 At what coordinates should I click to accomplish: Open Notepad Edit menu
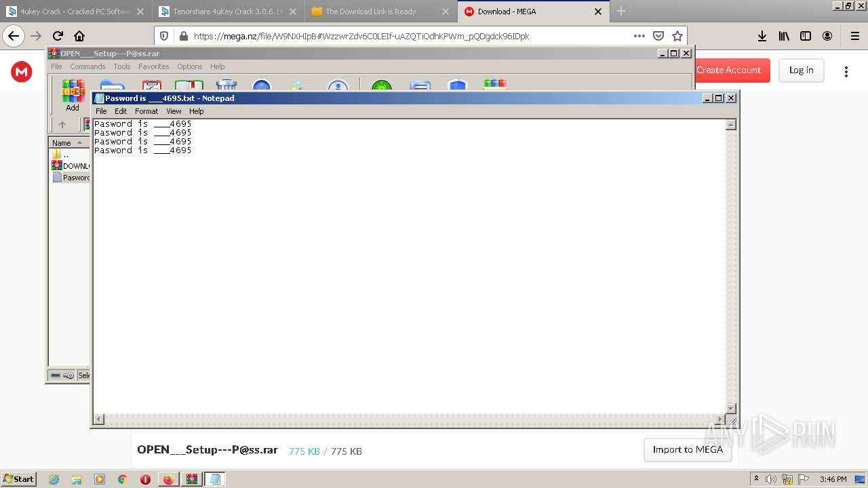pos(121,111)
